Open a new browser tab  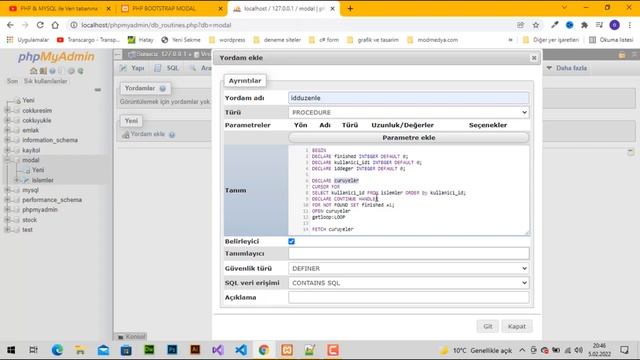pos(350,9)
